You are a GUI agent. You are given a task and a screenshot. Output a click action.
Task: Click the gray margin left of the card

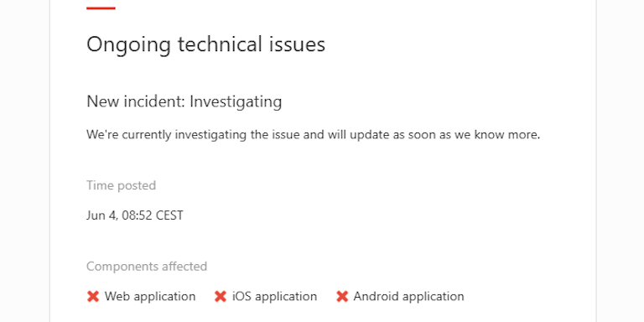(x=24, y=161)
